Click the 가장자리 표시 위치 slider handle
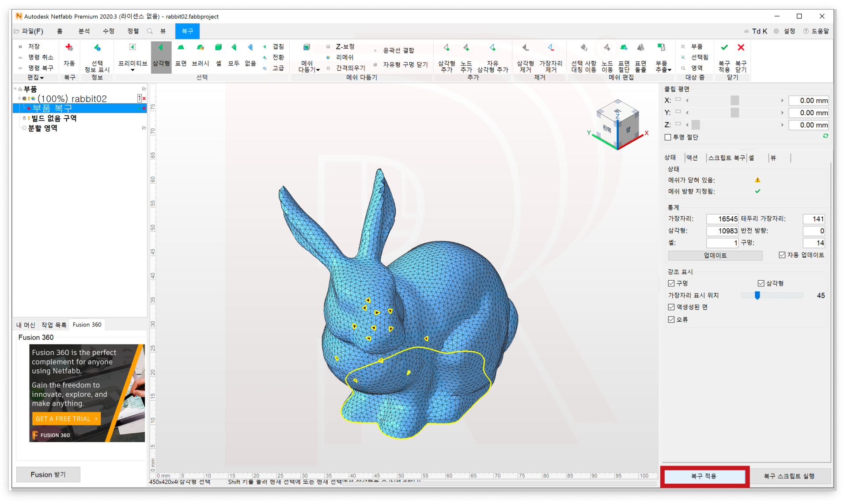The width and height of the screenshot is (848, 504). pos(757,295)
